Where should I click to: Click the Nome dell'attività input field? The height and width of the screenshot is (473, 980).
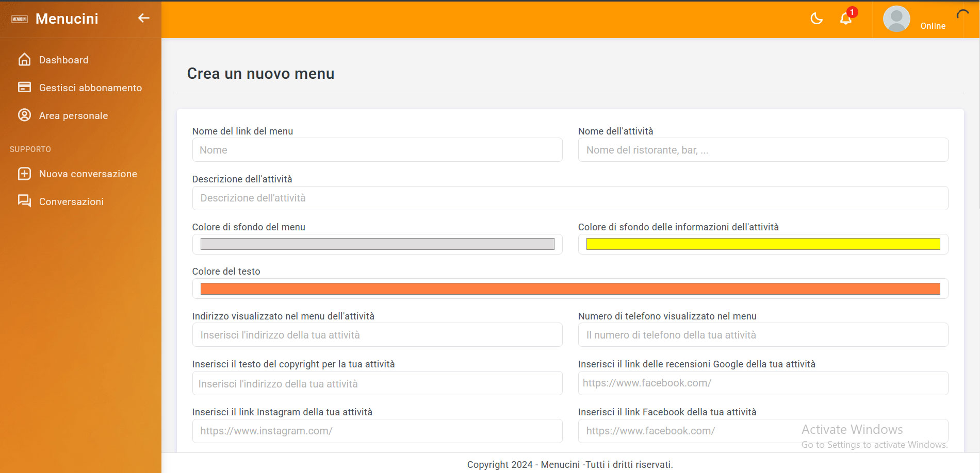pos(763,150)
